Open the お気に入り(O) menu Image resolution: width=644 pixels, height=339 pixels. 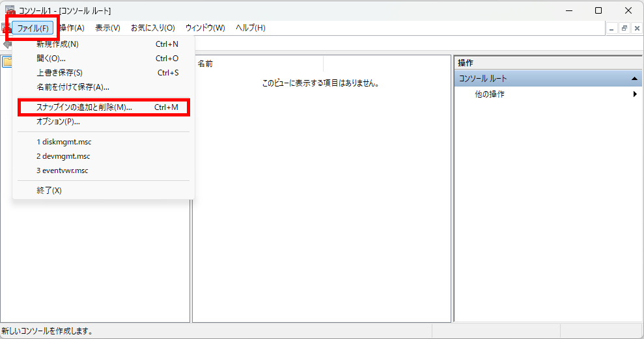[152, 28]
